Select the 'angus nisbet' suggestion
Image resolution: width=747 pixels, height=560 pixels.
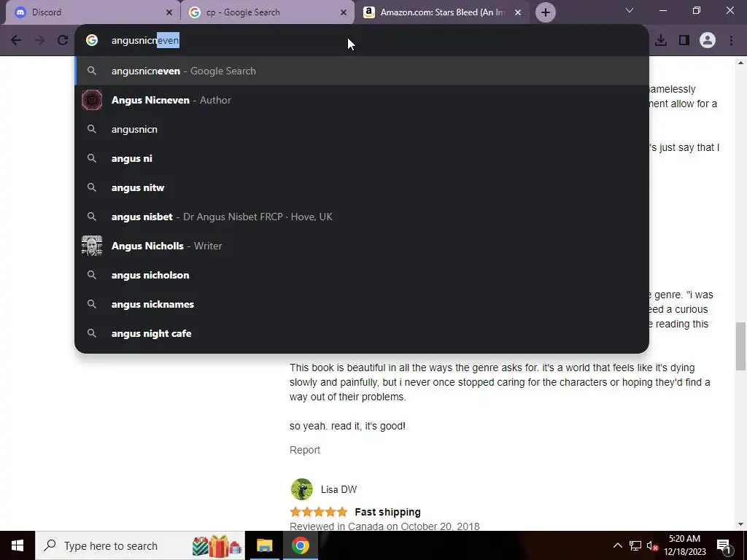click(x=362, y=217)
